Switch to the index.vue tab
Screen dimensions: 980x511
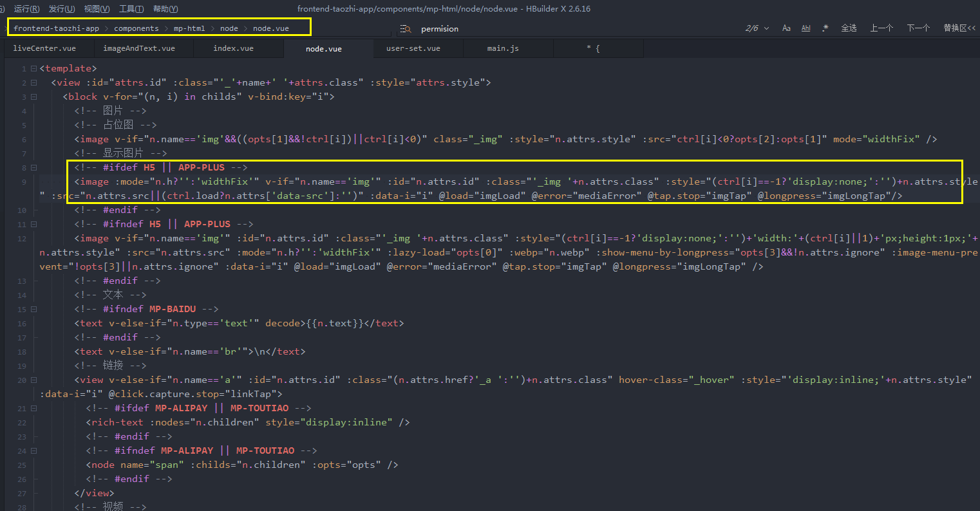[x=234, y=48]
